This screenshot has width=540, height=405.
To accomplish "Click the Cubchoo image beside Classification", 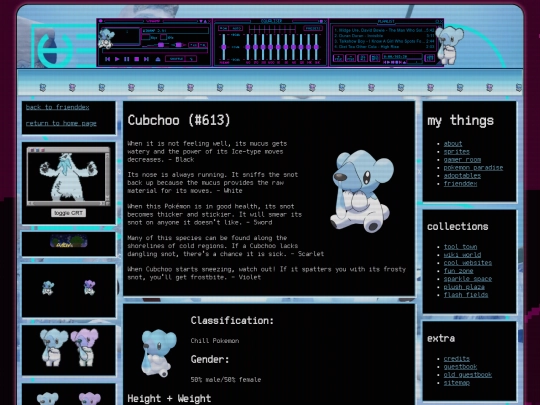I will 158,353.
